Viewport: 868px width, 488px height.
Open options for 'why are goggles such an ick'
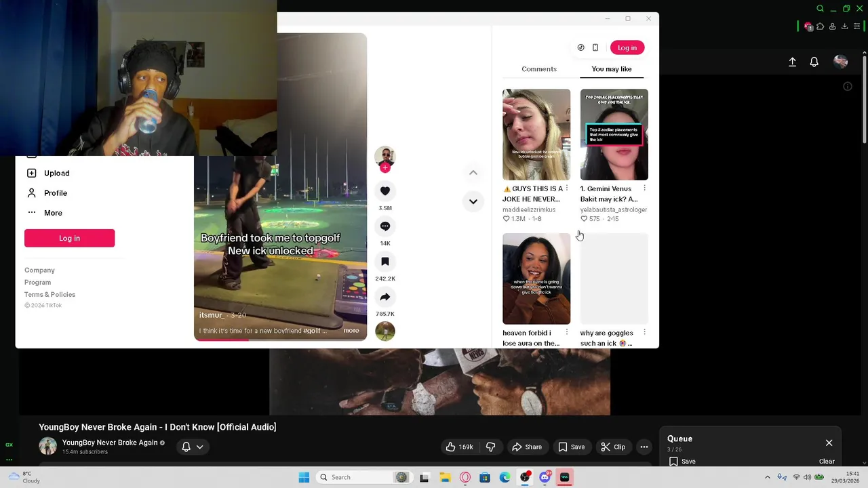pos(644,333)
